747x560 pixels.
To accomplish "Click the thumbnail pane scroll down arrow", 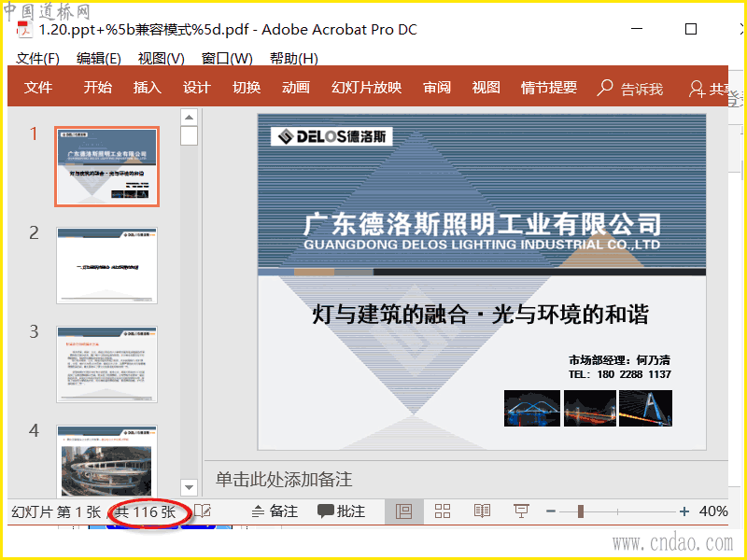I will tap(190, 487).
